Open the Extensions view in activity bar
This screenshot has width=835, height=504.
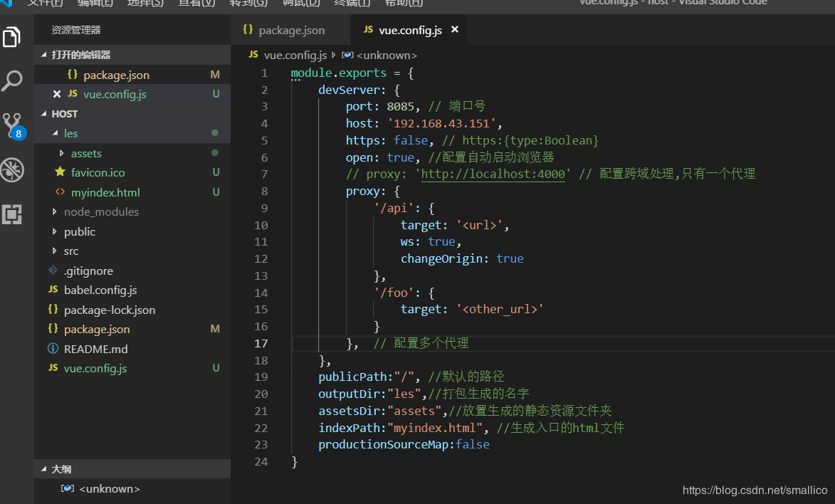click(x=11, y=214)
